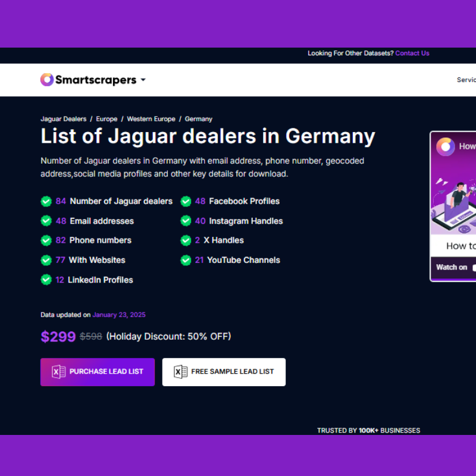Click the $299 price text

point(58,336)
